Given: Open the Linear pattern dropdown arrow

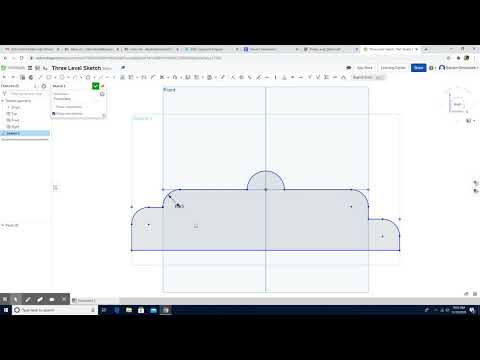Looking at the screenshot, I should click(x=203, y=77).
